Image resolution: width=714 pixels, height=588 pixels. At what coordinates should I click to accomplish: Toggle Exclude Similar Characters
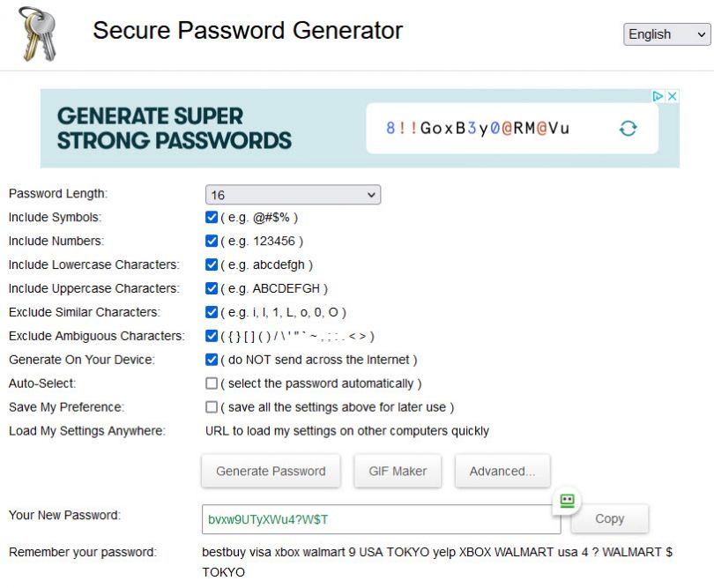click(210, 313)
